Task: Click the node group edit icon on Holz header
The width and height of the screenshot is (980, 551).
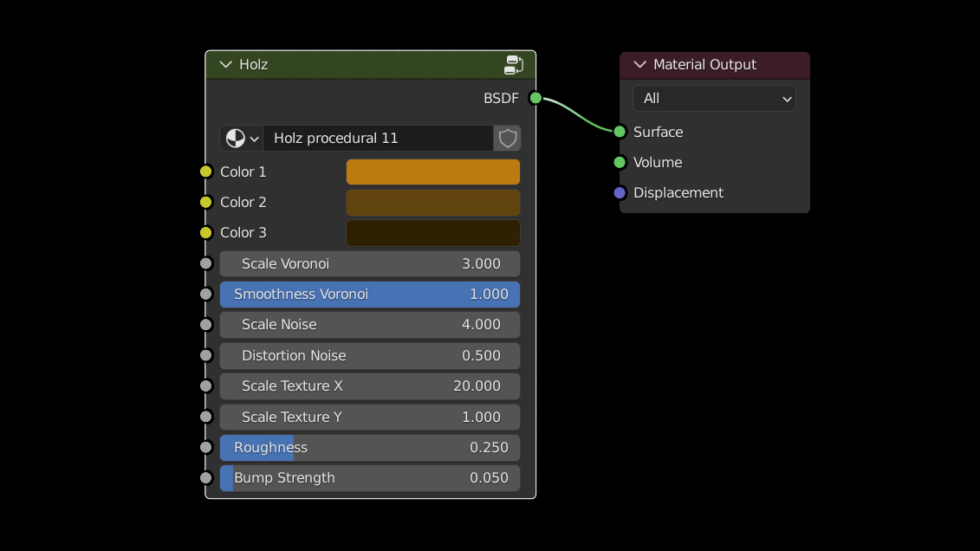Action: coord(514,65)
